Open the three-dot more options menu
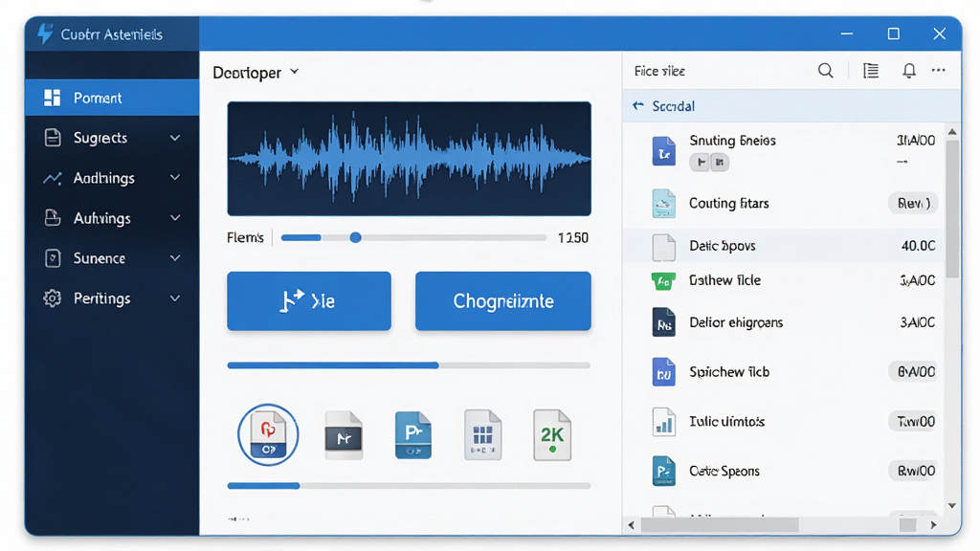This screenshot has height=551, width=980. 938,70
